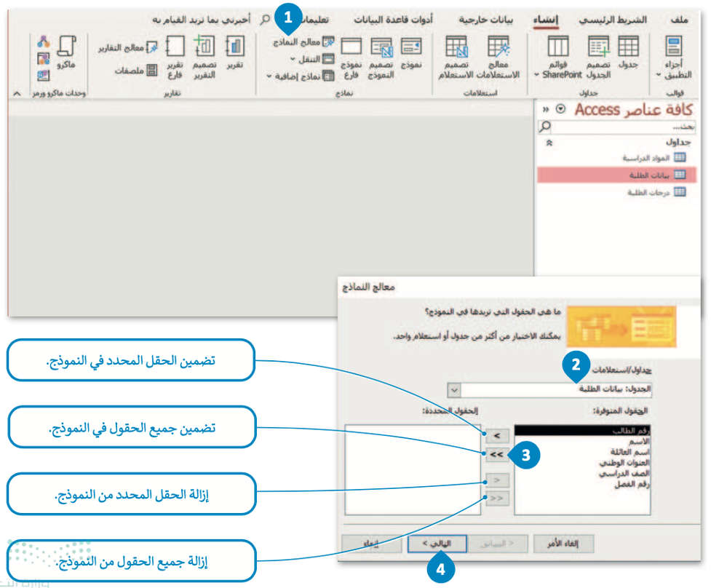Collapse the ribbon with the chevron arrow
711x588 pixels.
point(17,93)
